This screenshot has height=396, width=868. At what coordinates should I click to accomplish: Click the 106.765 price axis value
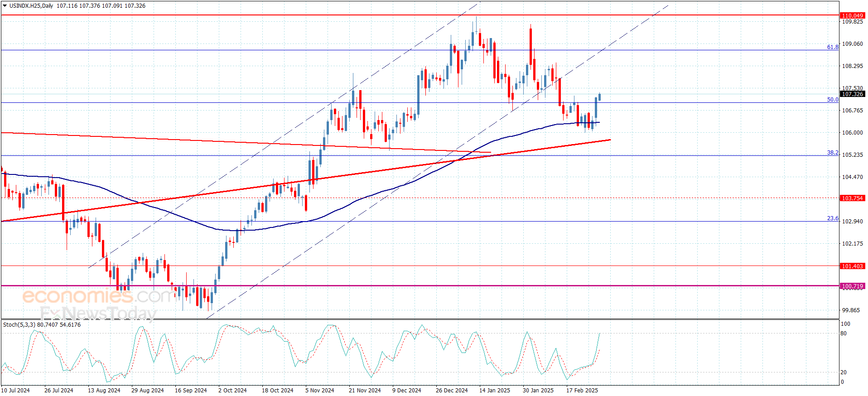point(852,111)
